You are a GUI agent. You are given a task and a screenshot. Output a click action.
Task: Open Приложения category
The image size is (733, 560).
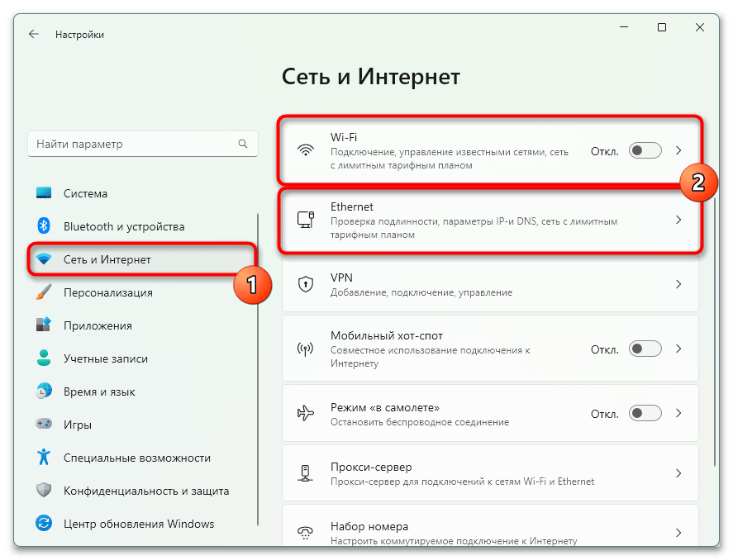[x=141, y=325]
